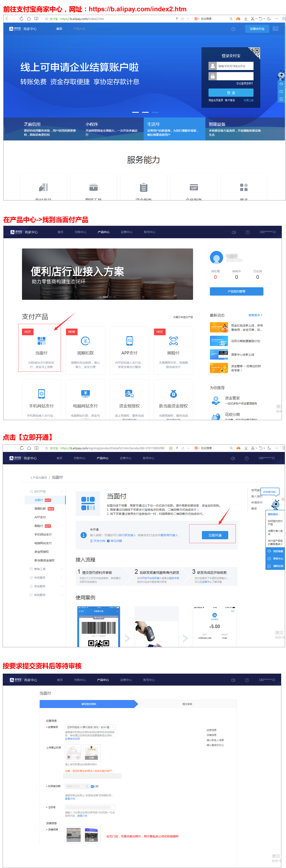Expand the 其他服务 section in left sidebar
The height and width of the screenshot is (868, 286).
(x=61, y=595)
